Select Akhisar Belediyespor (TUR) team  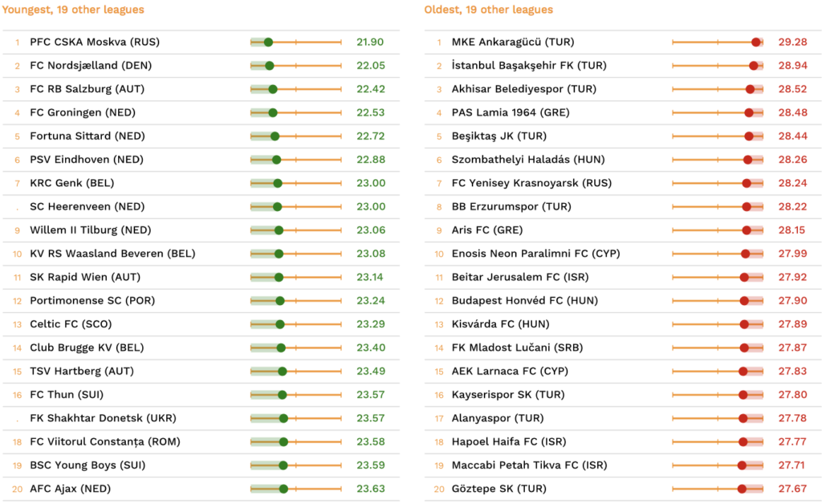[523, 89]
